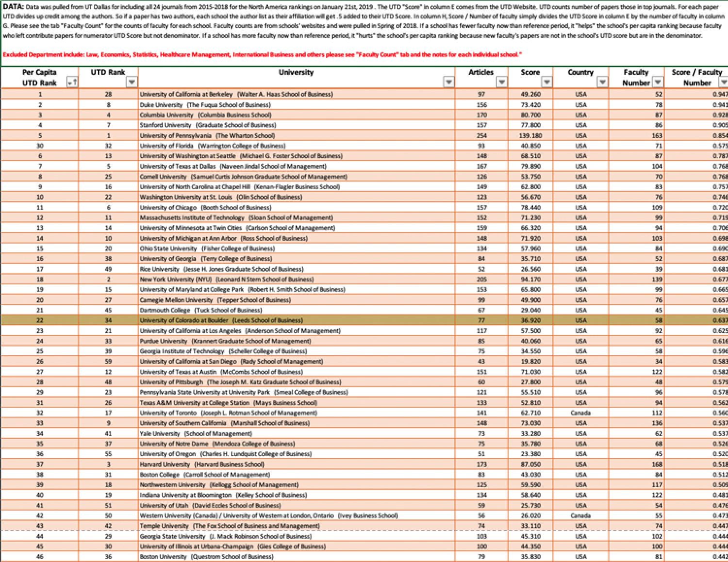The height and width of the screenshot is (562, 728).
Task: Select the Boston College Carroll School cell
Action: coord(297,474)
